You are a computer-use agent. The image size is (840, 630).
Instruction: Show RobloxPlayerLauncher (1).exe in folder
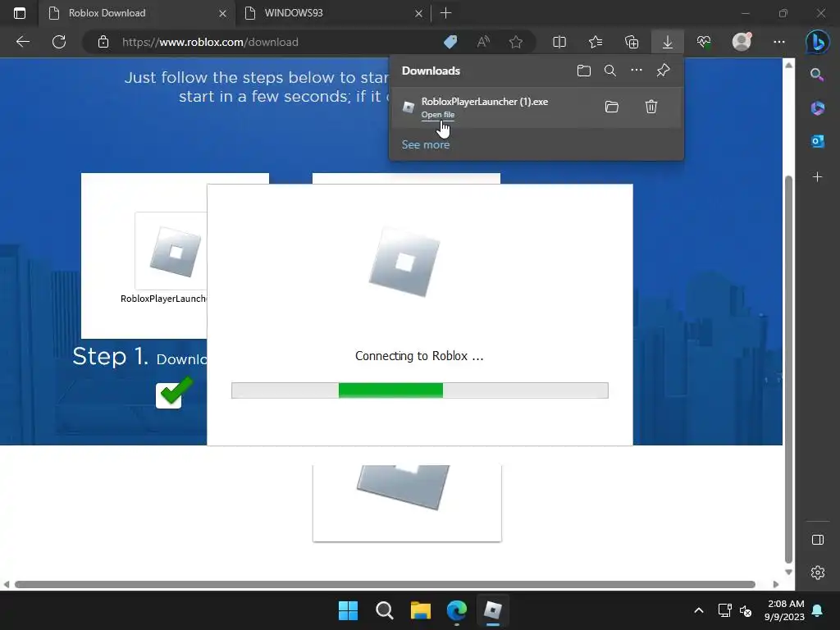click(x=611, y=107)
